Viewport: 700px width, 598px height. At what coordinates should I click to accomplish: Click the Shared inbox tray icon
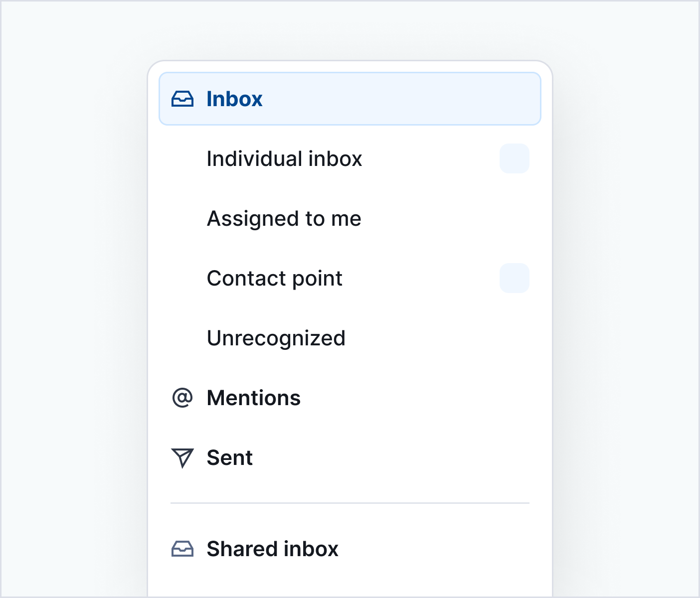(x=182, y=549)
